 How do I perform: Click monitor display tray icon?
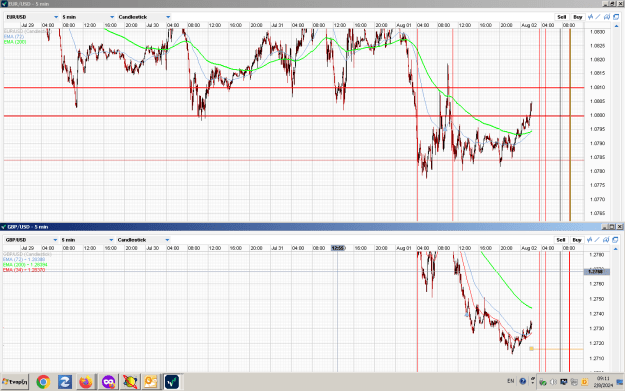(x=564, y=382)
